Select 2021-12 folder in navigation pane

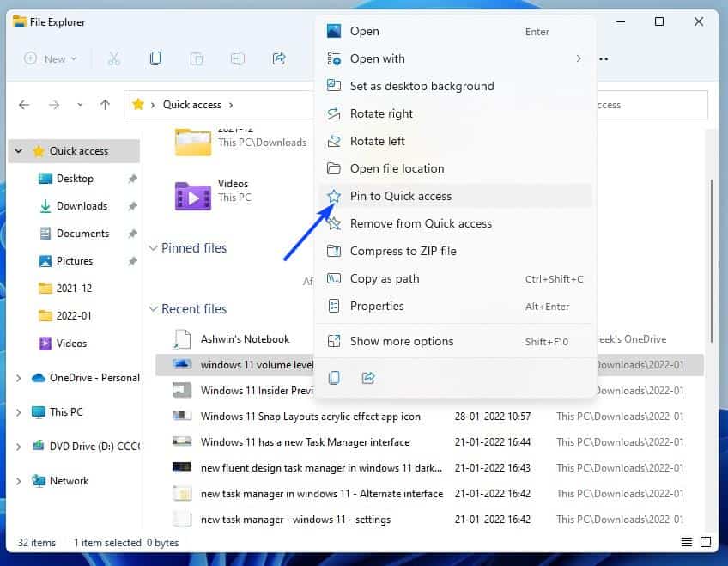(75, 289)
